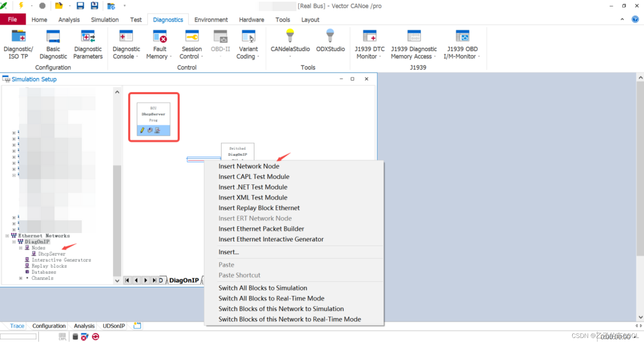Collapse the Ethernet Networks tree node
The height and width of the screenshot is (342, 644).
(x=7, y=236)
